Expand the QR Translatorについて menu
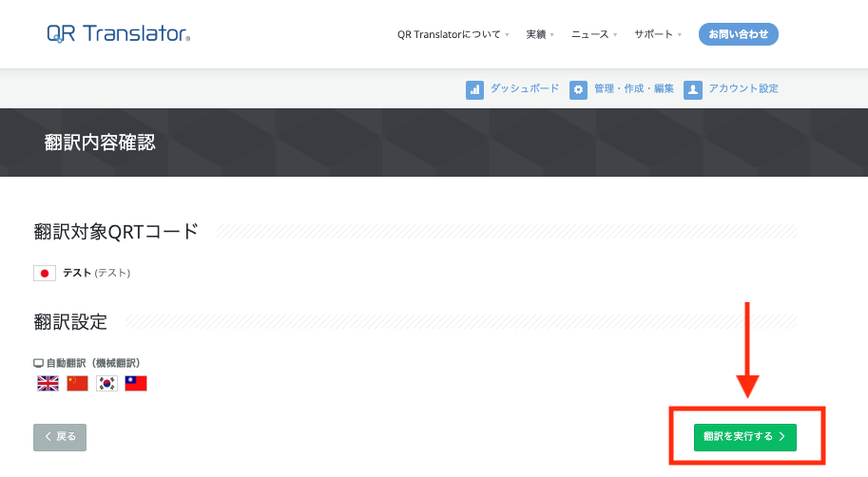868x477 pixels. click(x=453, y=34)
